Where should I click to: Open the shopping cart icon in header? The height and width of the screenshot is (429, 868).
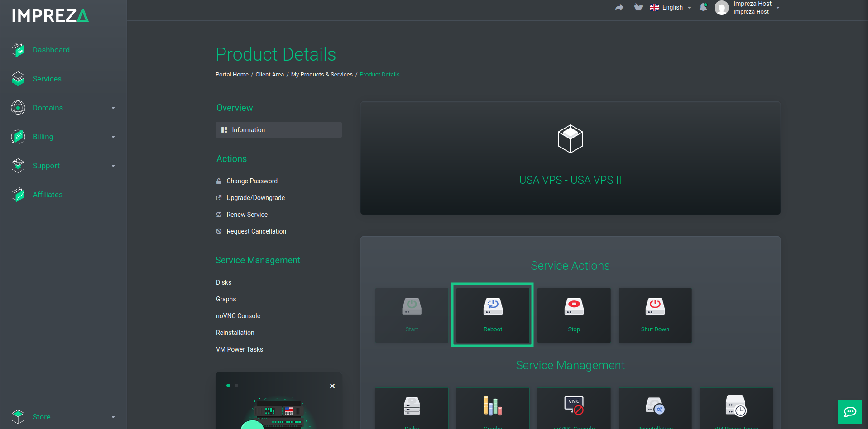pyautogui.click(x=638, y=7)
